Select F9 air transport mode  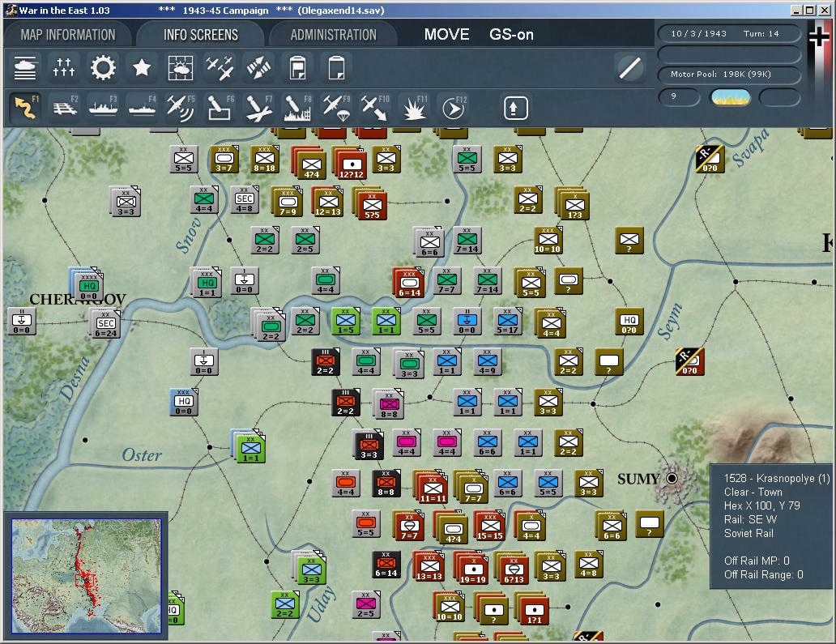point(336,107)
